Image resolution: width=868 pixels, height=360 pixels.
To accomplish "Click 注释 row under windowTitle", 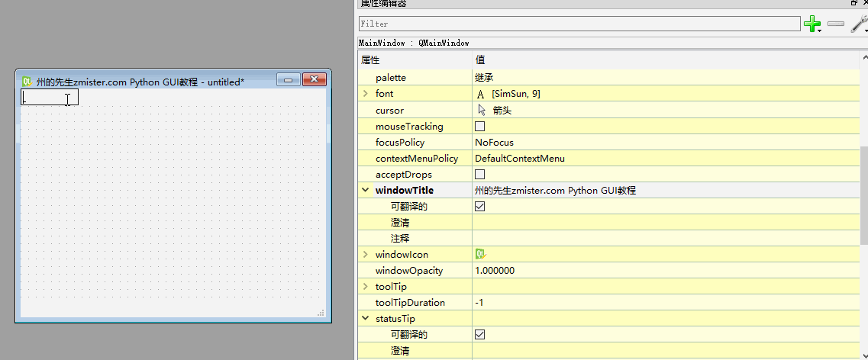I will (x=609, y=238).
